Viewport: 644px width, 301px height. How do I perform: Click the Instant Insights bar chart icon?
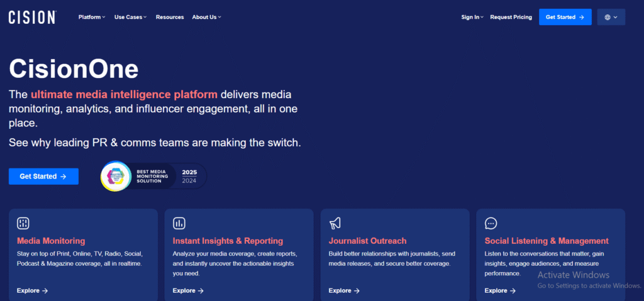(179, 223)
